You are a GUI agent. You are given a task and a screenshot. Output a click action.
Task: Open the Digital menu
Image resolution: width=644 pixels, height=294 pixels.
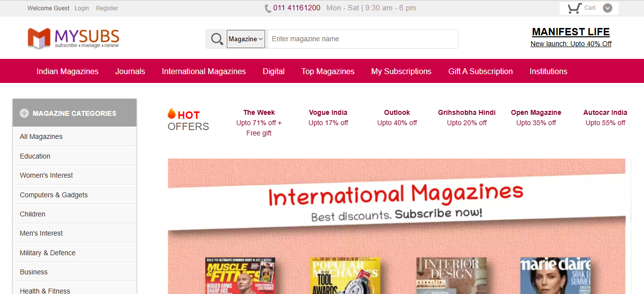(273, 71)
